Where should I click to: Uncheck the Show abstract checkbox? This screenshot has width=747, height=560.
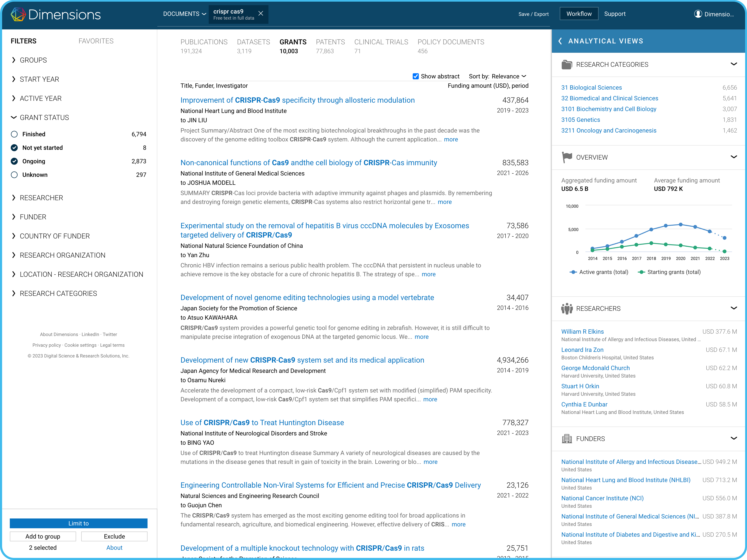[416, 76]
